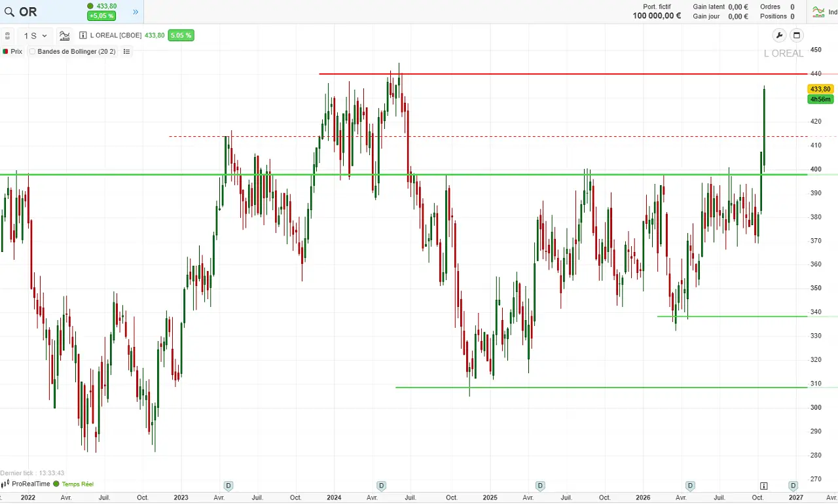Expand the quote panel with double chevron

pyautogui.click(x=136, y=12)
